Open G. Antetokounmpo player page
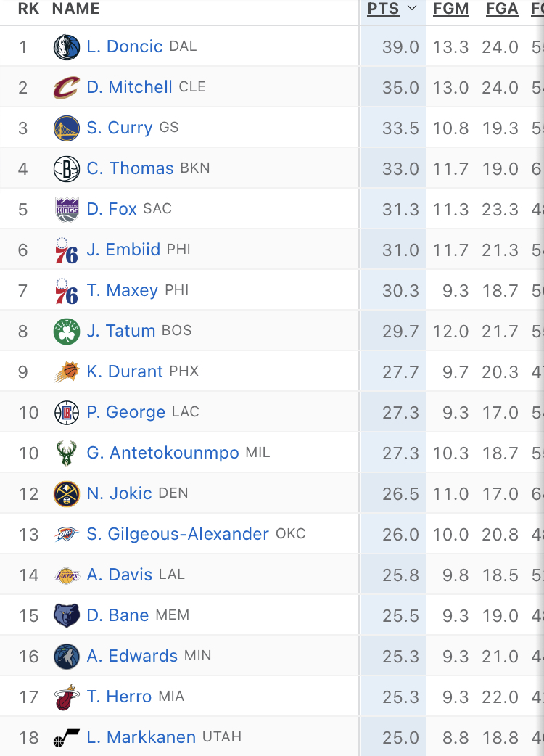The width and height of the screenshot is (544, 756). pos(162,453)
